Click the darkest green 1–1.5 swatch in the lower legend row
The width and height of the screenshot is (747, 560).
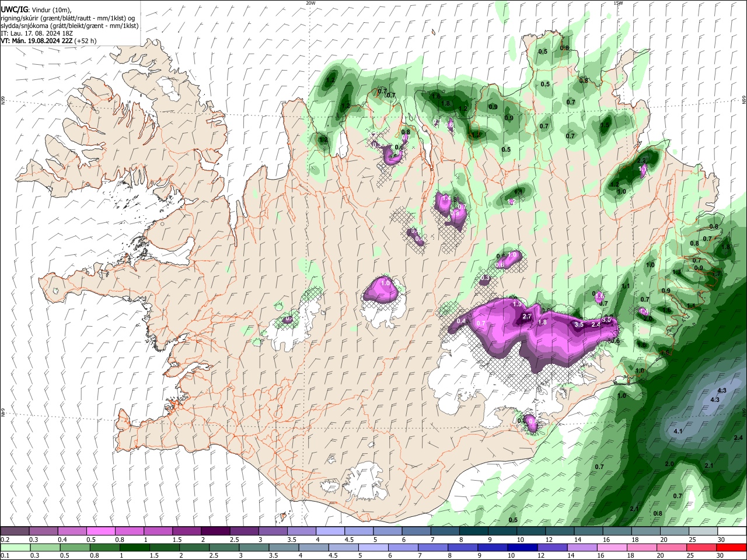tap(135, 547)
